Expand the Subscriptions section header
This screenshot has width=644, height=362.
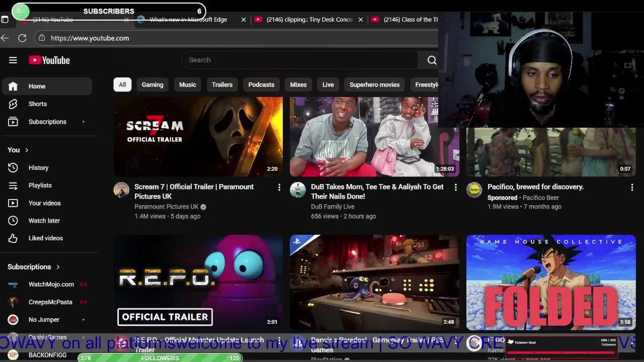34,267
